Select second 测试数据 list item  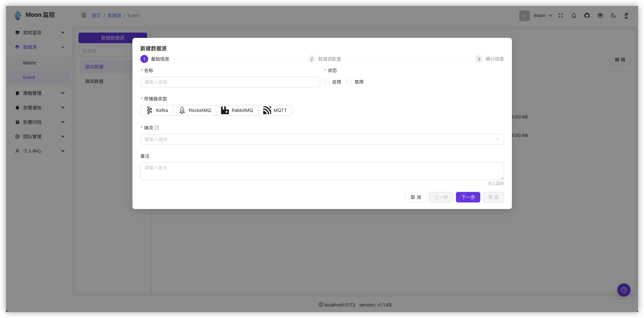click(106, 81)
